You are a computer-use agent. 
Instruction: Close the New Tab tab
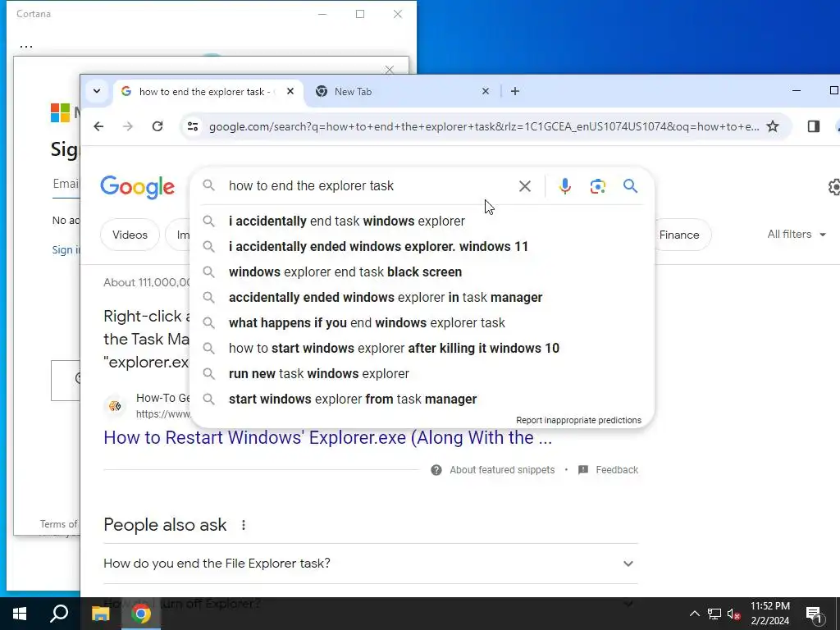(x=486, y=91)
